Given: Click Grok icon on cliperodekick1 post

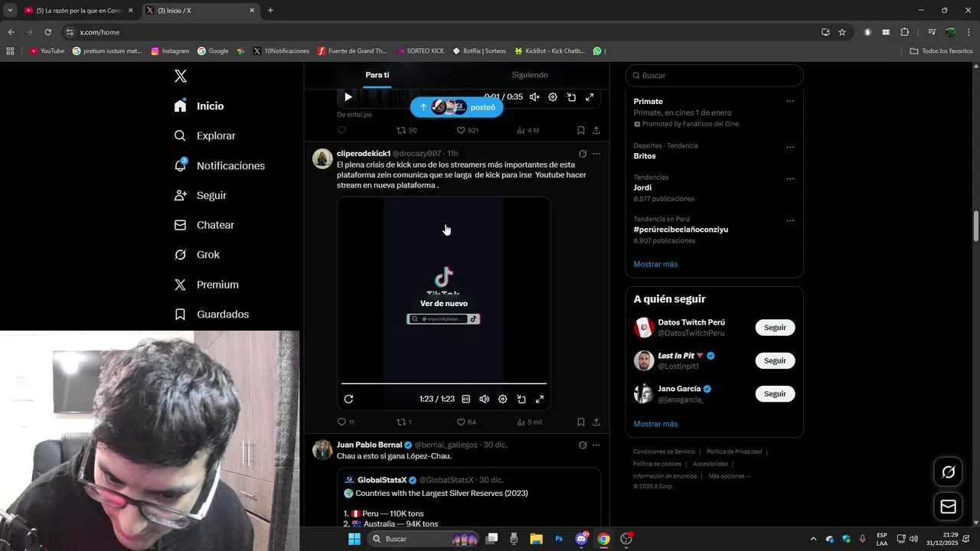Looking at the screenshot, I should click(x=583, y=154).
